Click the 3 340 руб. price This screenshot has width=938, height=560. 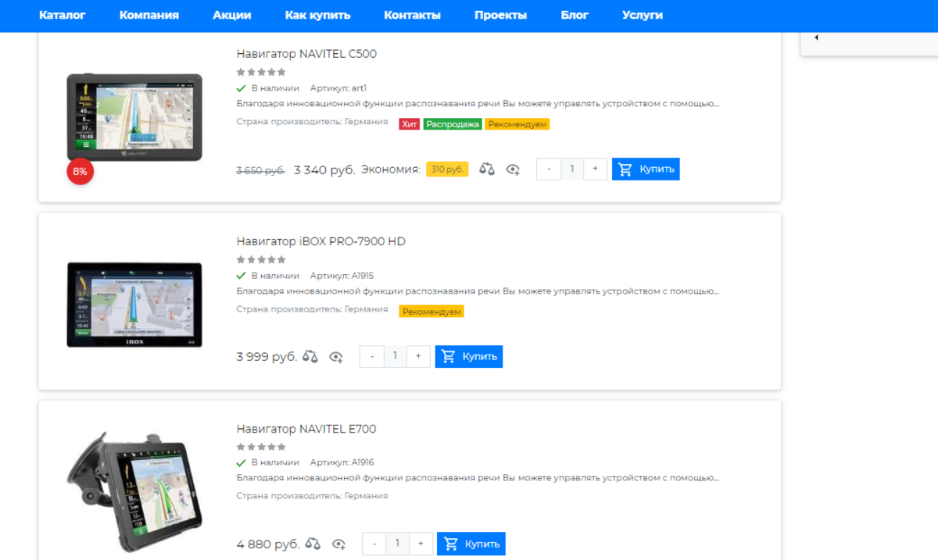[324, 169]
